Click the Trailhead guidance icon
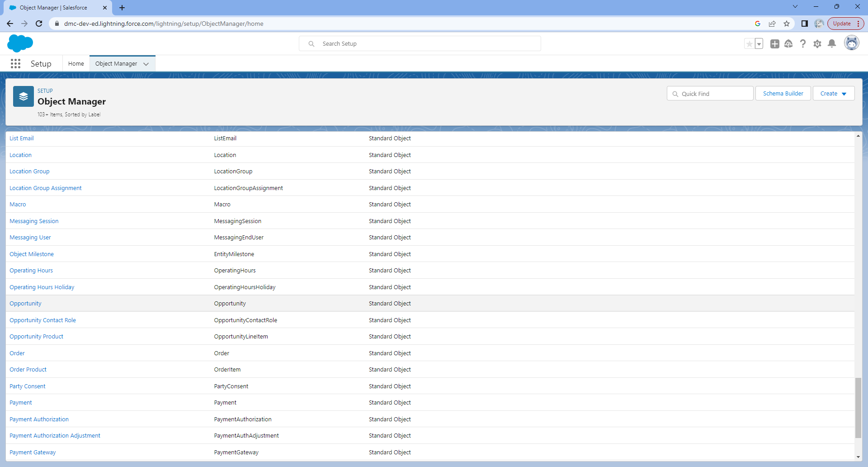 pyautogui.click(x=788, y=44)
